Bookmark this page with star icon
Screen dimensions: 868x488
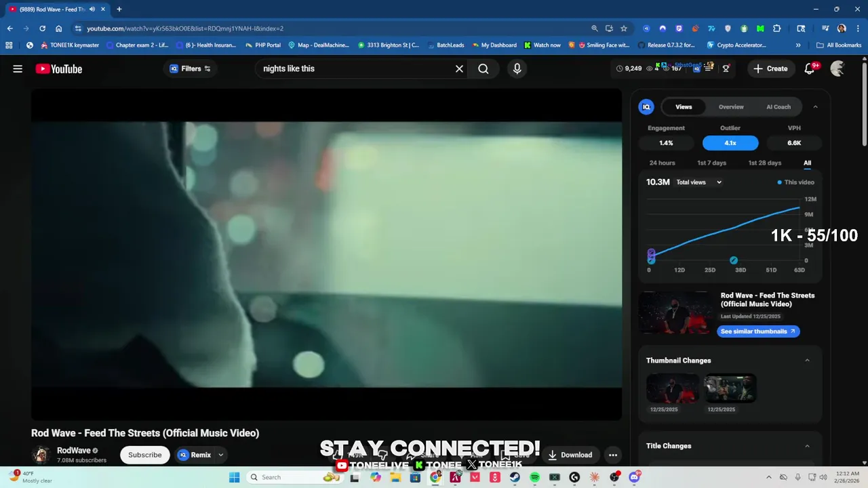pos(624,28)
